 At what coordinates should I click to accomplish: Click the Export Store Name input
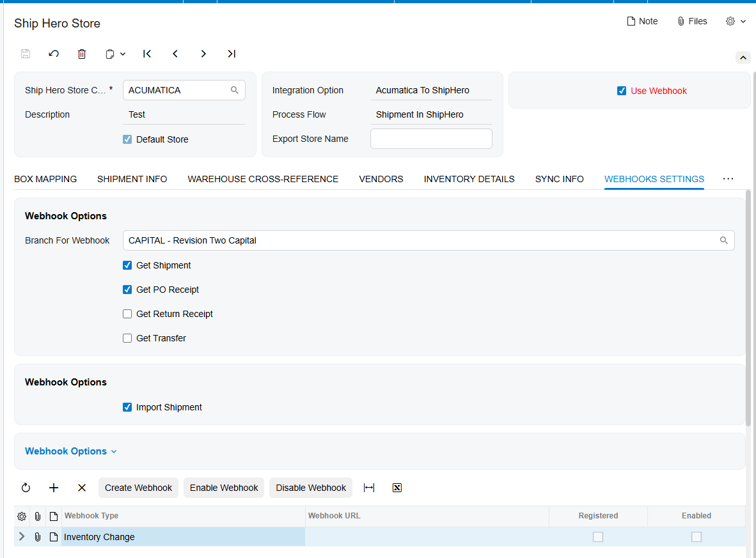[431, 139]
